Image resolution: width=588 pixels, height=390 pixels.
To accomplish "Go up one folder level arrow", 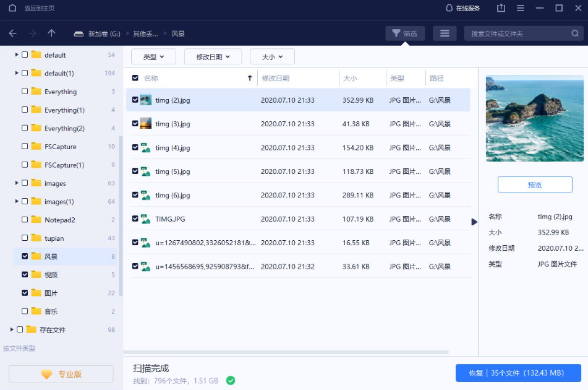I will (51, 33).
